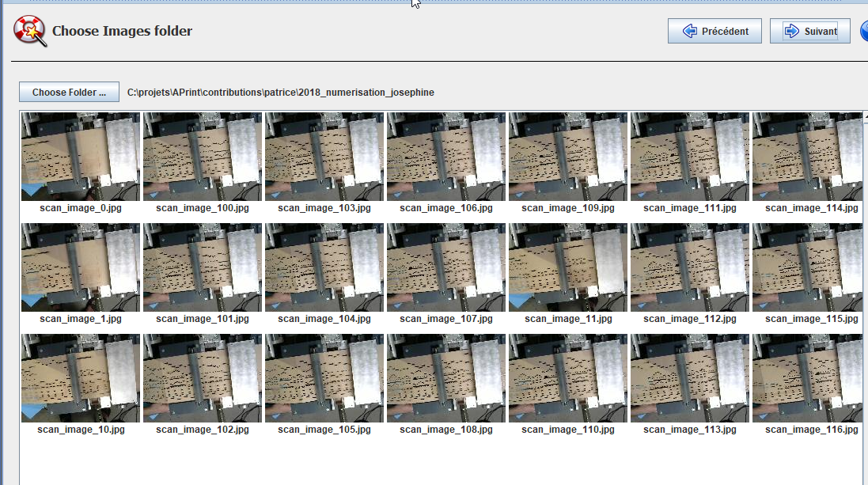This screenshot has height=485, width=868.
Task: Open the Choose Folder... dialog
Action: [x=69, y=93]
